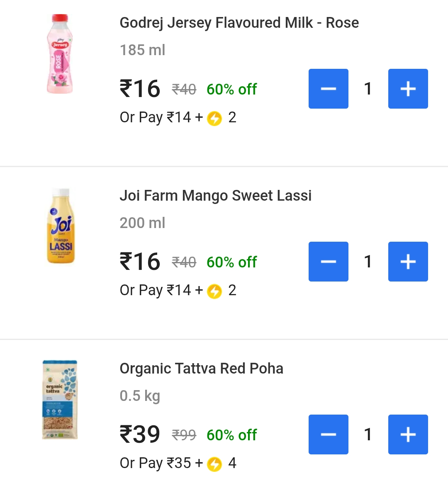Viewport: 448px width, 500px height.
Task: Tap SuperCoin icon under Mango Lassi price
Action: click(x=214, y=291)
